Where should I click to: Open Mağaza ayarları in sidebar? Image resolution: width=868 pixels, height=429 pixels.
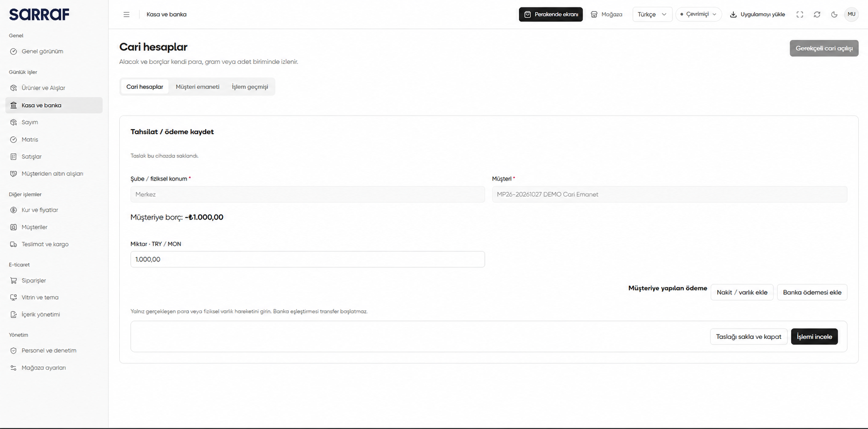coord(54,368)
